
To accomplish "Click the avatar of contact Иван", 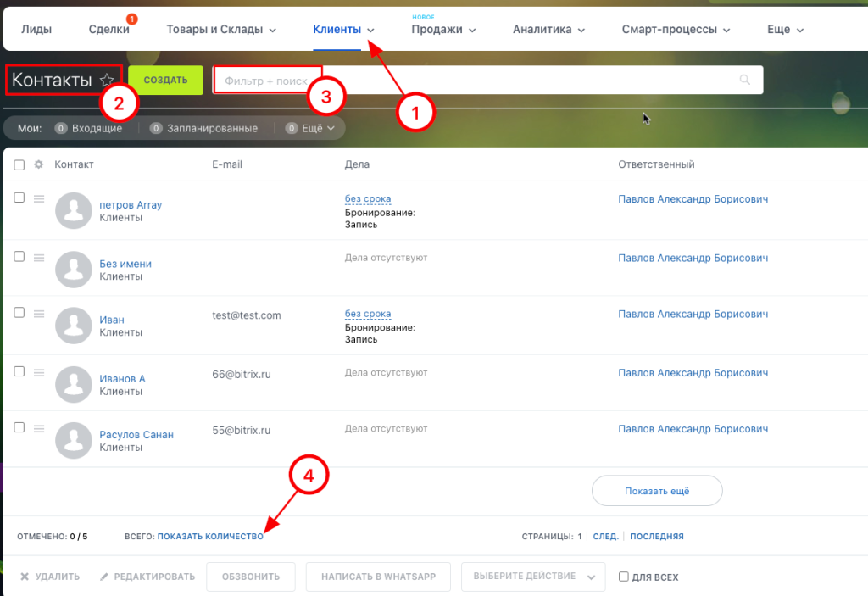I will coord(73,325).
